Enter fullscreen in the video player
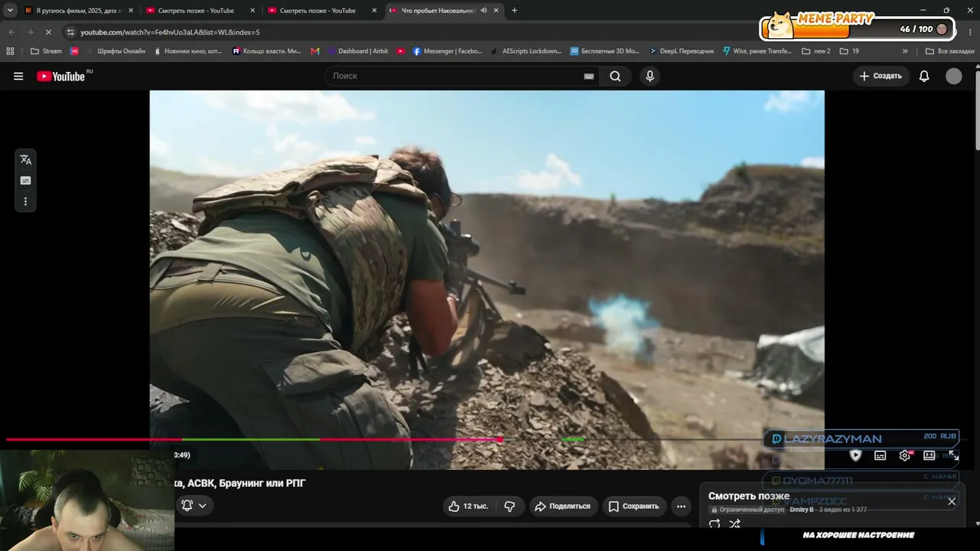This screenshot has width=980, height=551. [x=953, y=455]
